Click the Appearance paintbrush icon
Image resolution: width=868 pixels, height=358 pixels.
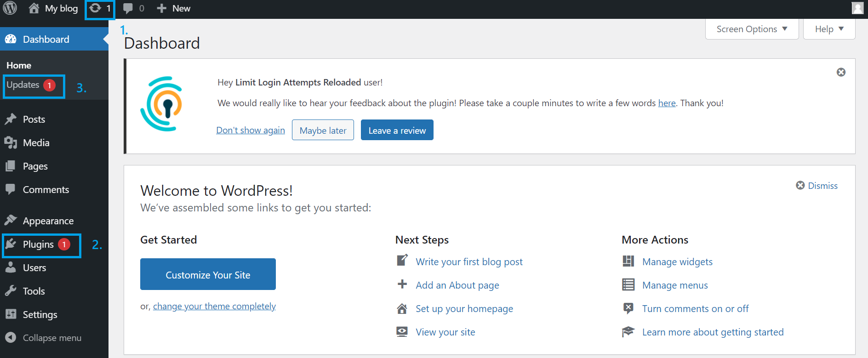pos(11,221)
